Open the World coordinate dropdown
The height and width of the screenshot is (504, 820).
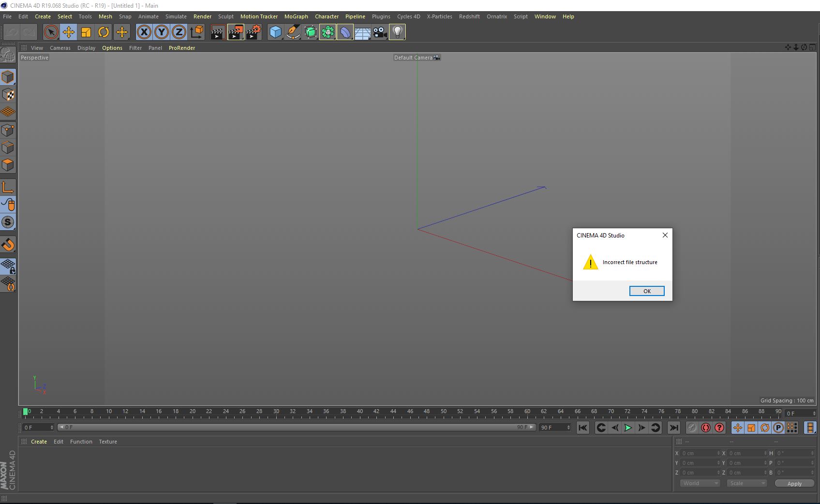point(700,483)
